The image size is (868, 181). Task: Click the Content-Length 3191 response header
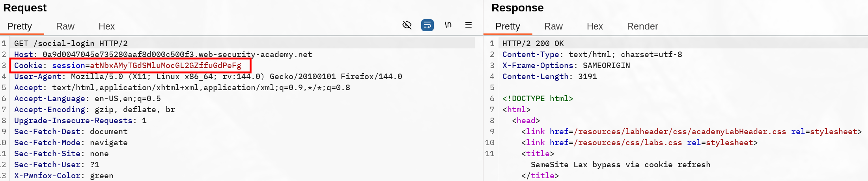point(549,76)
